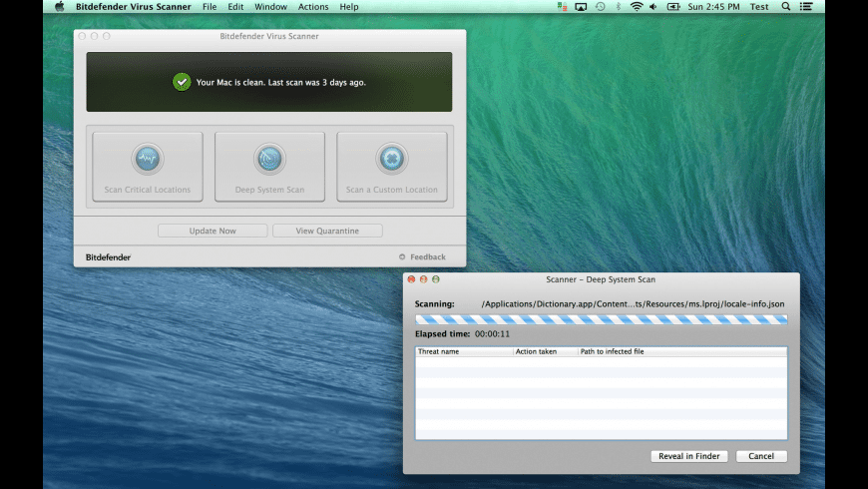Click the Scan Critical Locations icon
Screen dimensions: 868x489
pyautogui.click(x=148, y=159)
